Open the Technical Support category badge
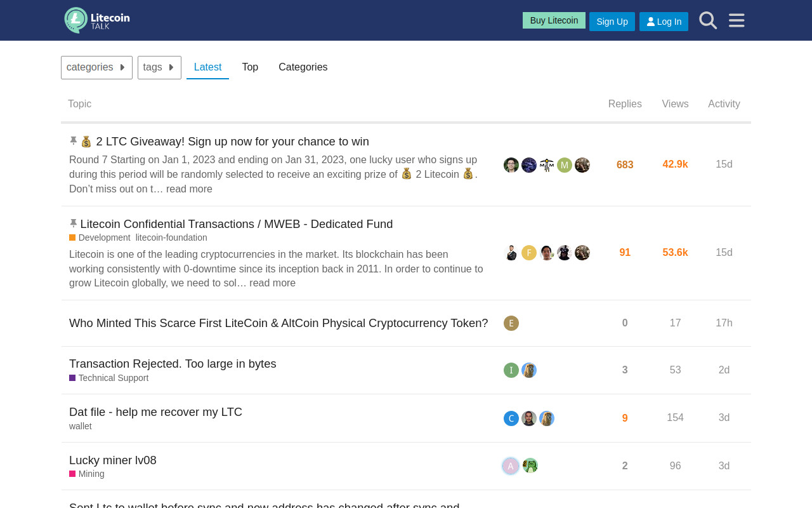This screenshot has height=508, width=812. tap(109, 378)
